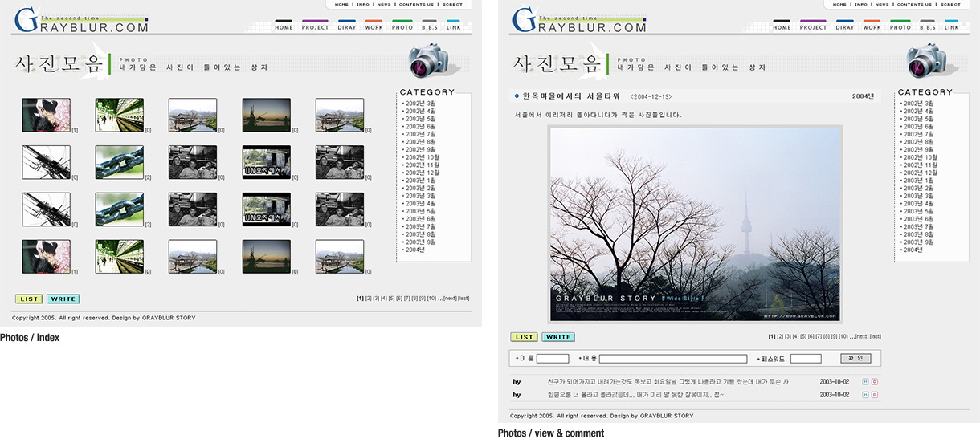Image resolution: width=980 pixels, height=443 pixels.
Task: Go to page [10] on the index page
Action: [431, 299]
